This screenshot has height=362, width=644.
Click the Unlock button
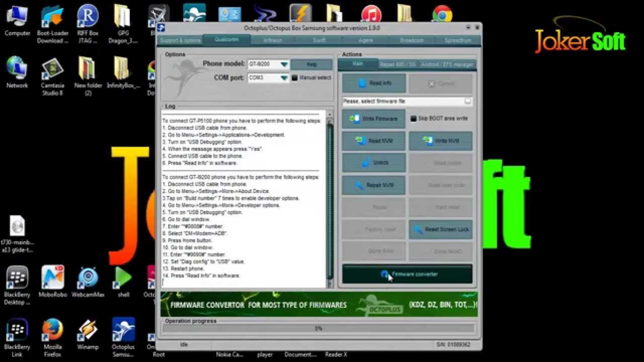(374, 163)
